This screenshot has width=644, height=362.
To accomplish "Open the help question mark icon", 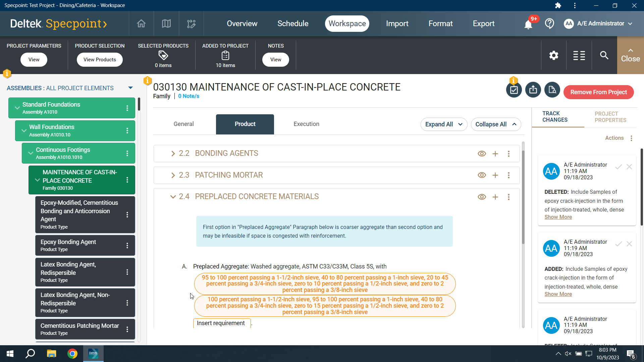I will [549, 23].
